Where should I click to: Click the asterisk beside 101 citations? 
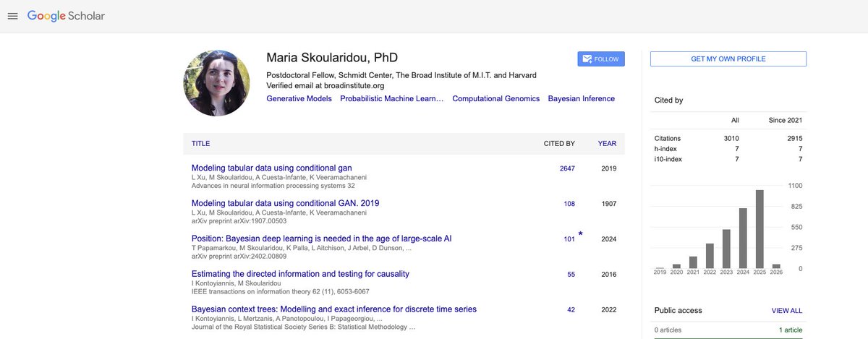[580, 235]
